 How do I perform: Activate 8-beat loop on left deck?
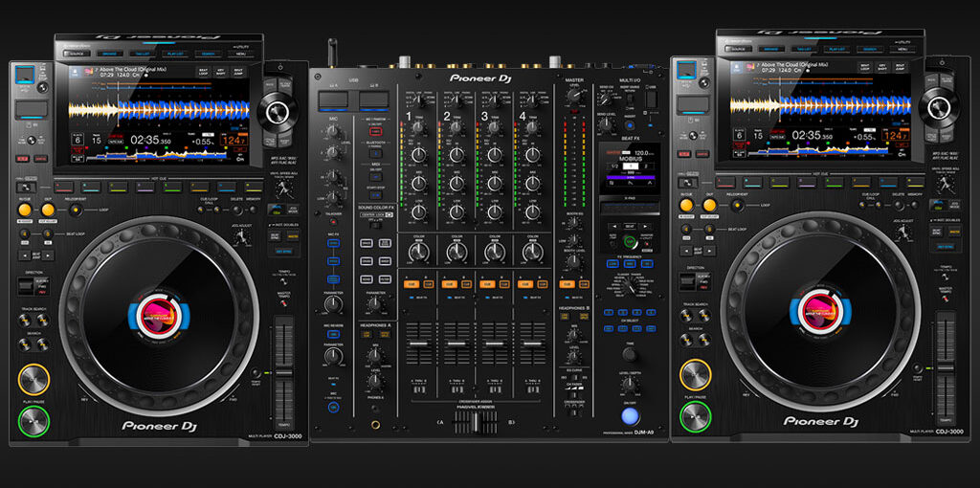[x=48, y=233]
